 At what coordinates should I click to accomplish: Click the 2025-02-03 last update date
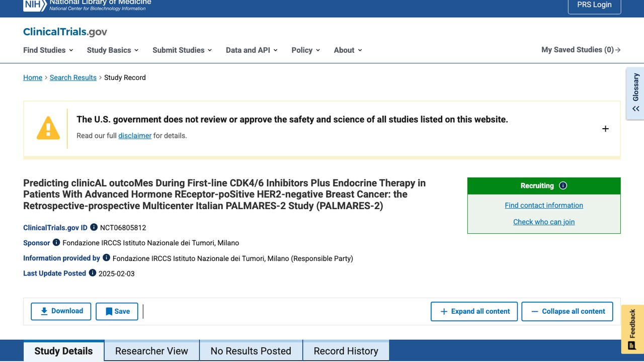(x=117, y=274)
